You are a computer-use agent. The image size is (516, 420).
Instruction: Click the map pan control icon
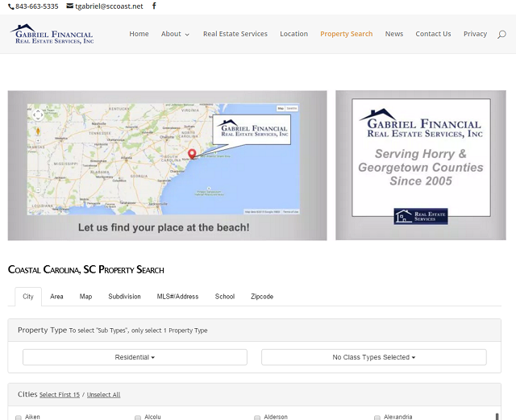(x=38, y=114)
